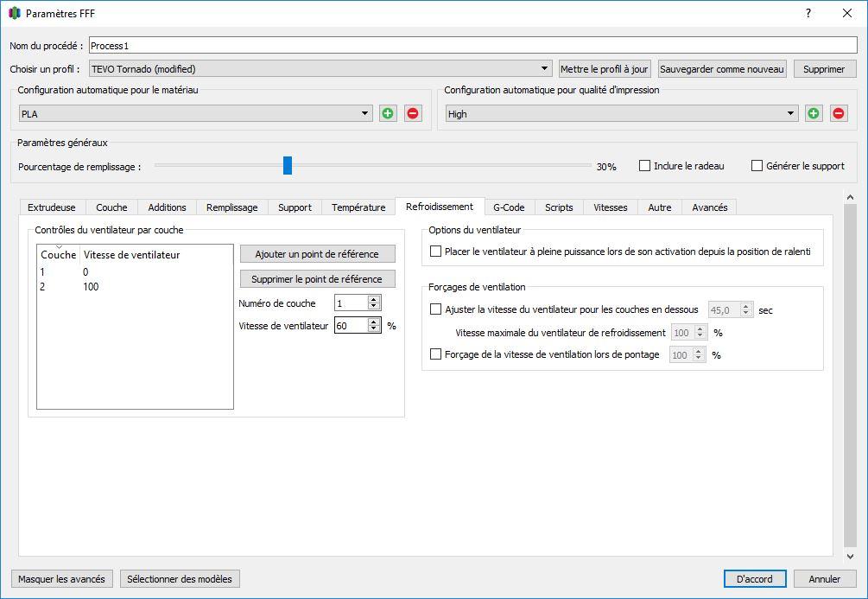Click the scrollbar down arrow

(x=850, y=556)
